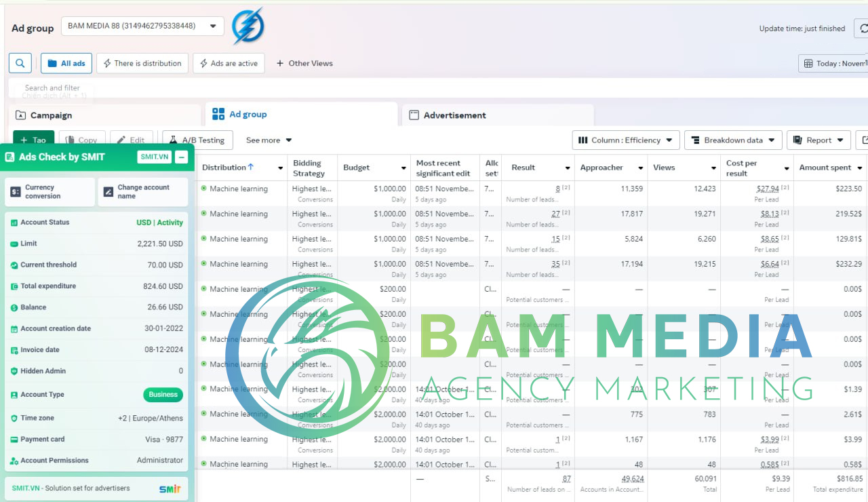Screen dimensions: 868x502
Task: Select the Ads are active view
Action: [x=229, y=63]
